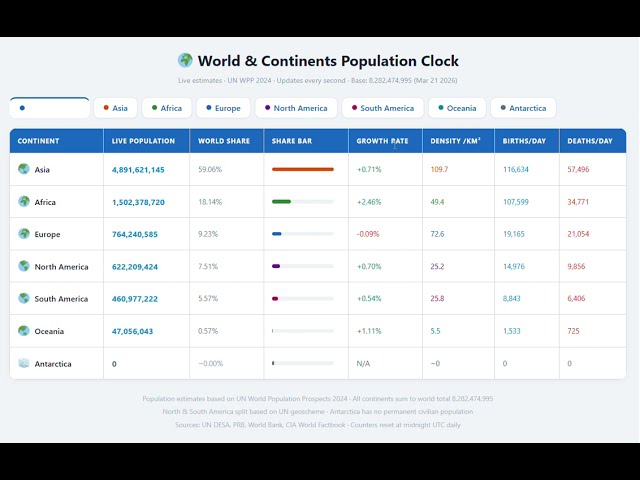Click the globe icon in North America row
The width and height of the screenshot is (640, 480).
click(24, 266)
